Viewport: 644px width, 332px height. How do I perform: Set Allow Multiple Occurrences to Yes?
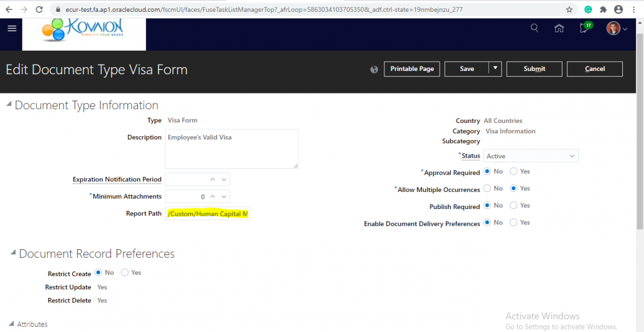513,188
